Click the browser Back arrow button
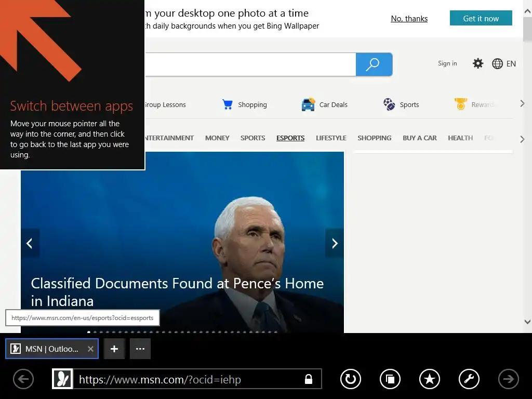The image size is (532, 399). 23,379
